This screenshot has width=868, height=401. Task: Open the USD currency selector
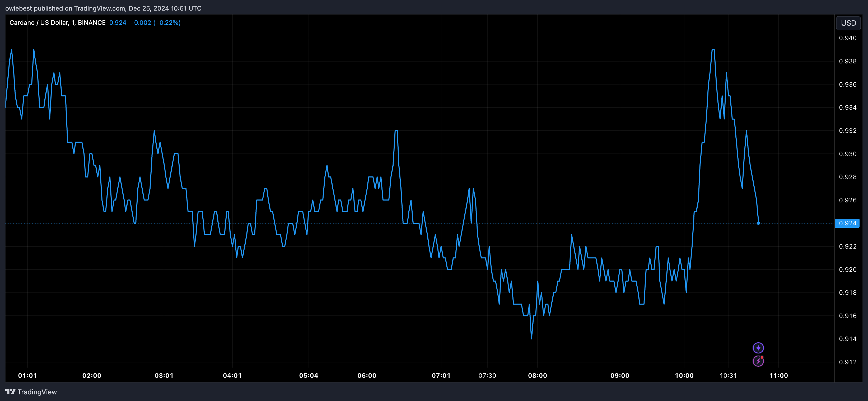[x=848, y=23]
